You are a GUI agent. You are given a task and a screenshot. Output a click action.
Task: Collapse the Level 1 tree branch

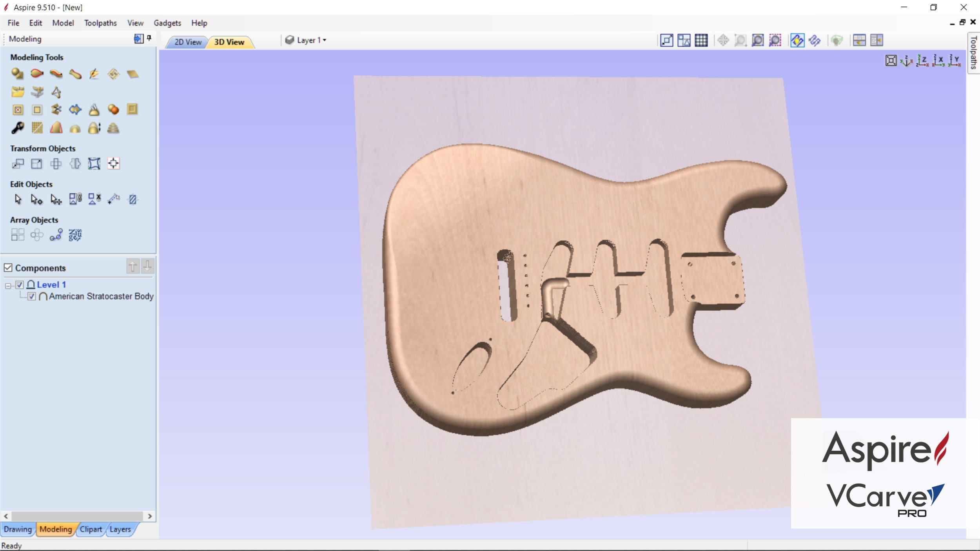pyautogui.click(x=9, y=285)
